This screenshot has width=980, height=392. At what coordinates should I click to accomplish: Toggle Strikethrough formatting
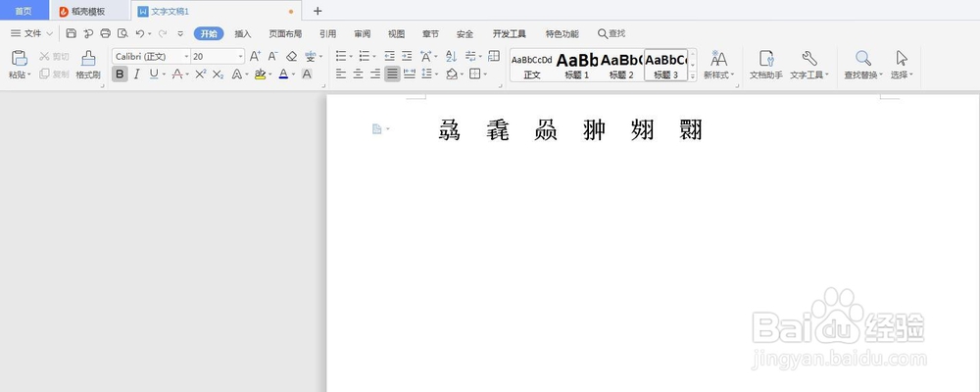click(x=177, y=73)
